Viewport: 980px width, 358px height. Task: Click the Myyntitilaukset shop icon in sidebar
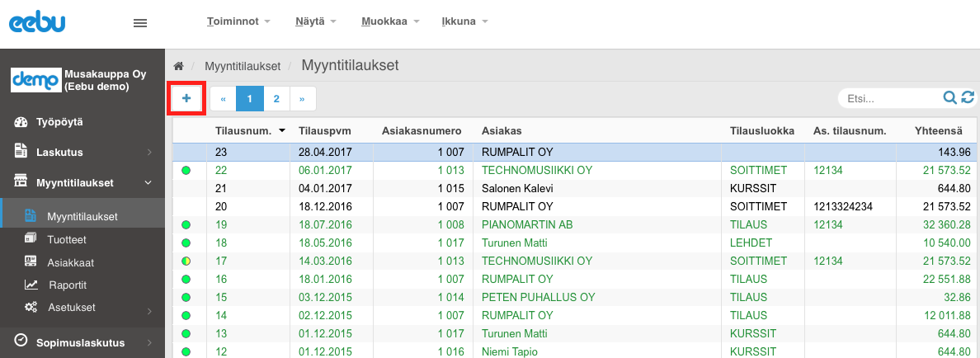[x=21, y=181]
